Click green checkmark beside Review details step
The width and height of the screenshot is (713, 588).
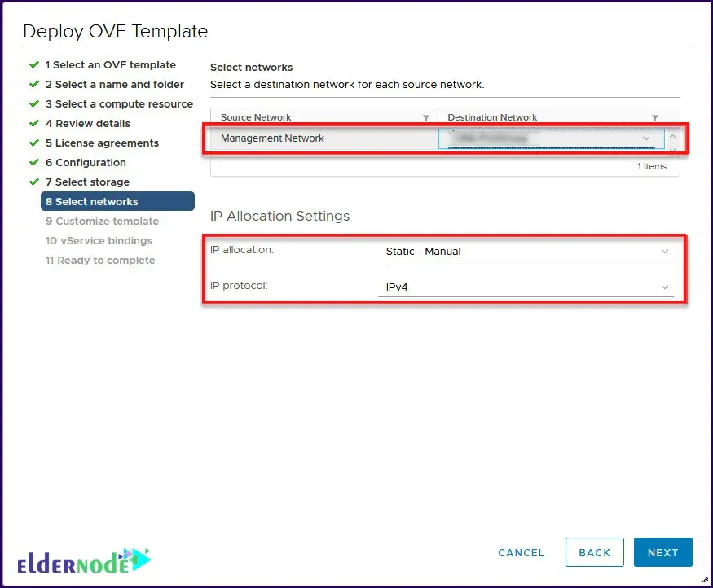[x=34, y=123]
